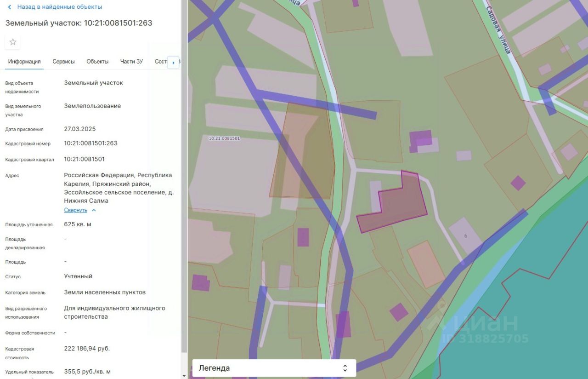Click the date value 27.03.2025
Viewport: 588px width, 379px height.
[80, 129]
